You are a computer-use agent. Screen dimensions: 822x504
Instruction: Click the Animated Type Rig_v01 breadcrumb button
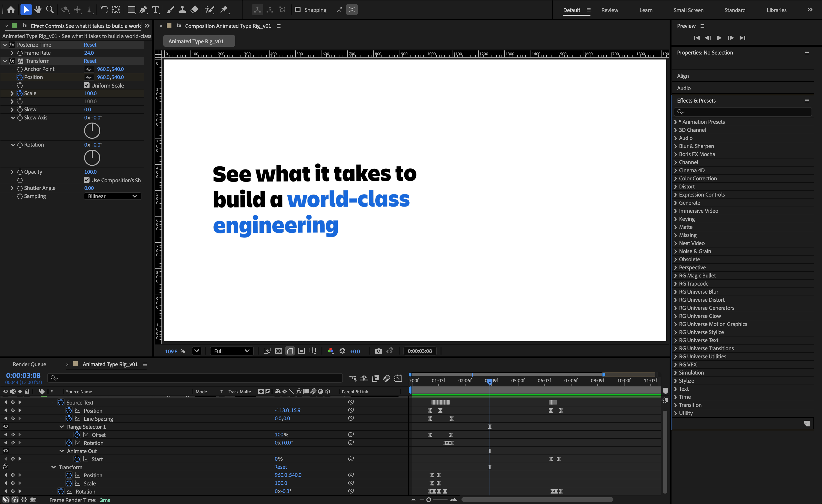199,41
